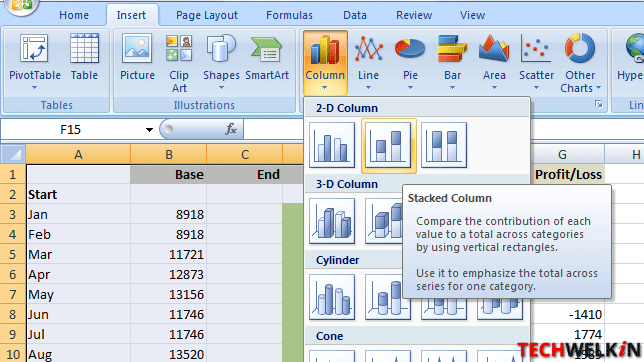The width and height of the screenshot is (644, 362).
Task: Open the Pie chart gallery
Action: tap(410, 62)
